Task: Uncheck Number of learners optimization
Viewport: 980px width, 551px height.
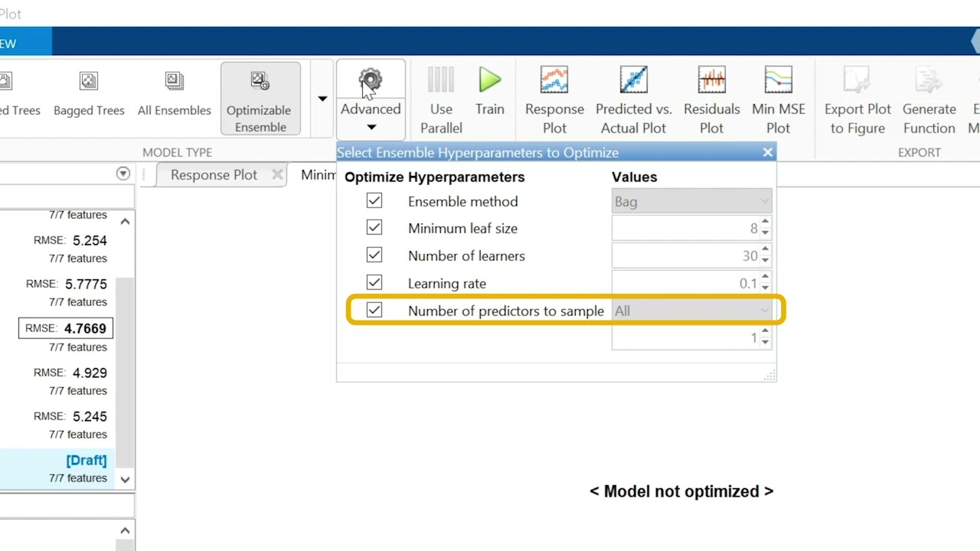Action: [374, 256]
